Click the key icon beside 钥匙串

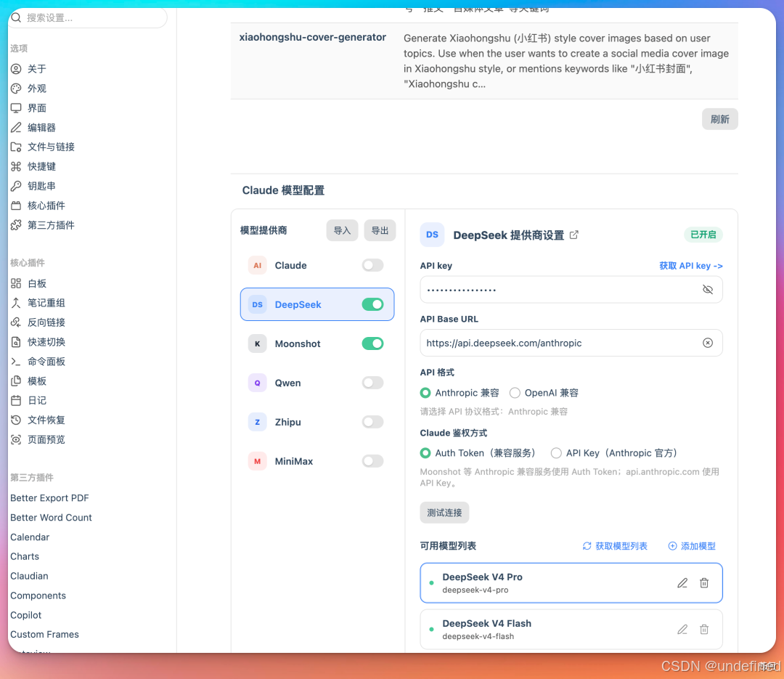(16, 186)
